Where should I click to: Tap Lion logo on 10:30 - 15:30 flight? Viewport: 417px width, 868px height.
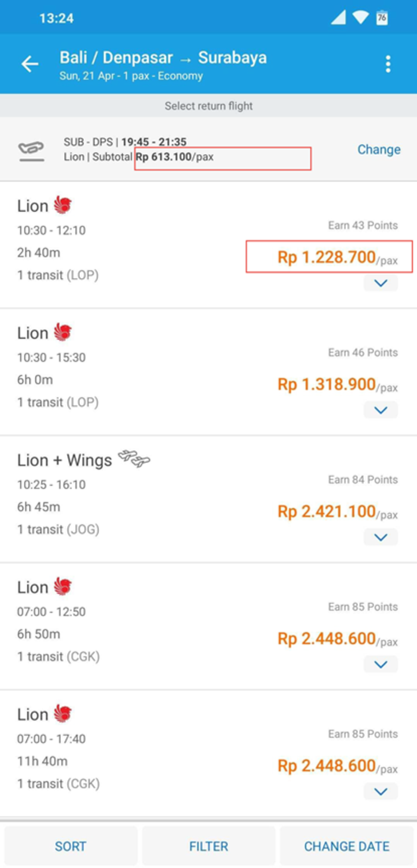click(63, 332)
